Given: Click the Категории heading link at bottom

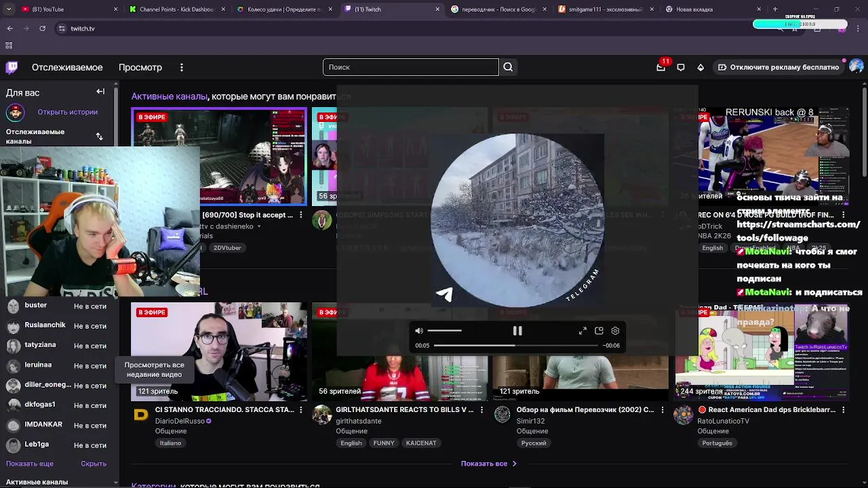Looking at the screenshot, I should tap(154, 485).
